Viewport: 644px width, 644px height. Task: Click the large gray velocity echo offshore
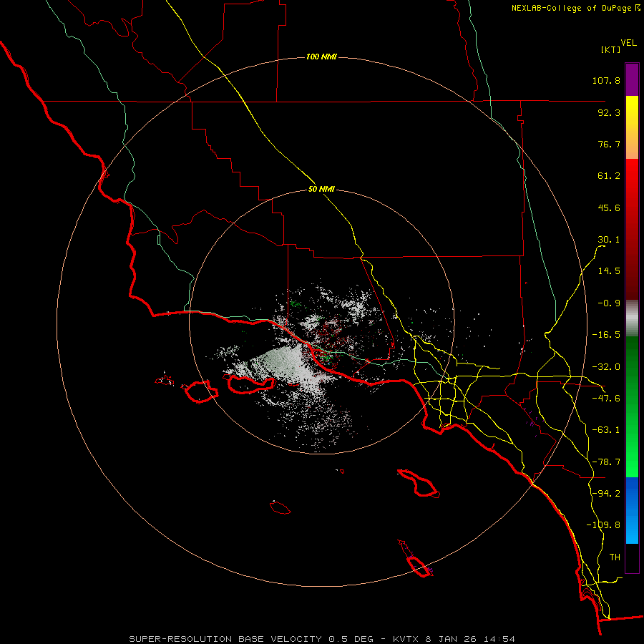click(283, 361)
